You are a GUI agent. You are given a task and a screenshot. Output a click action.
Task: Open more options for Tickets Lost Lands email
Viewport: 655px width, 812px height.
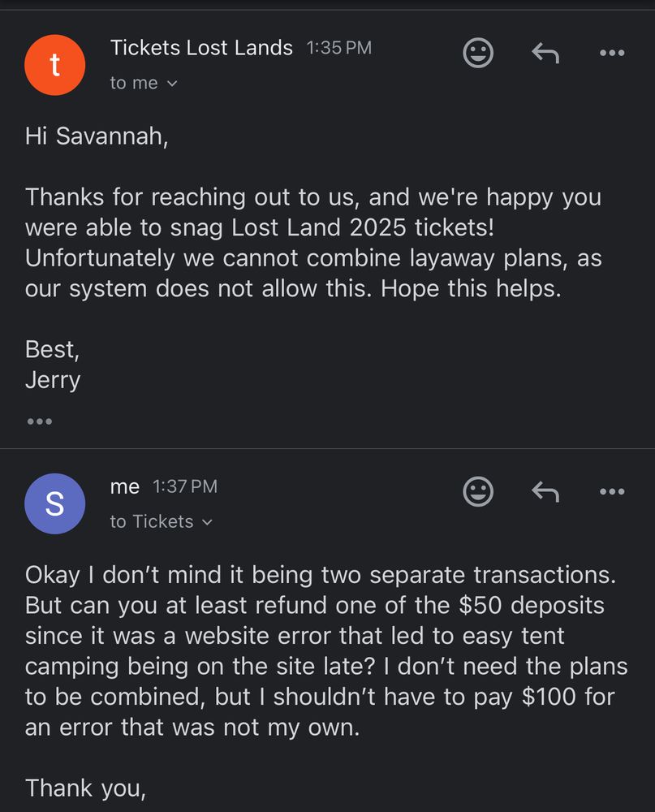612,53
